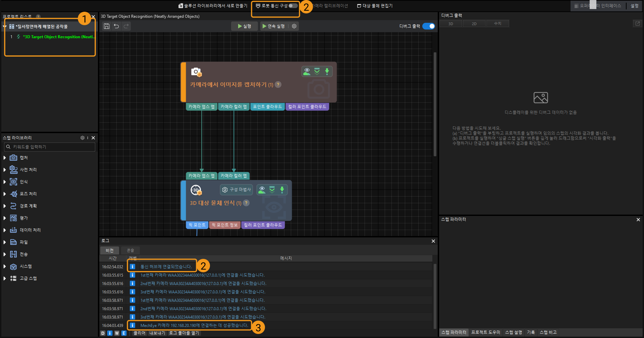Expand the 시스템 step category
The image size is (644, 338).
tap(5, 266)
